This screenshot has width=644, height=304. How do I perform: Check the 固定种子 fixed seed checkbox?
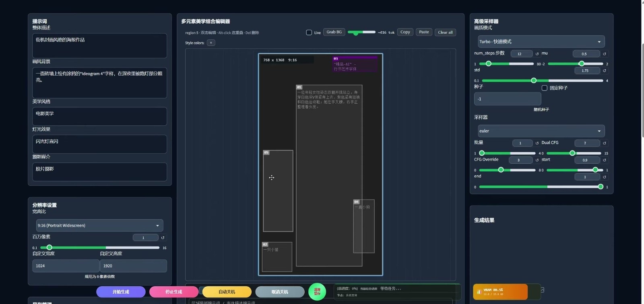tap(544, 88)
